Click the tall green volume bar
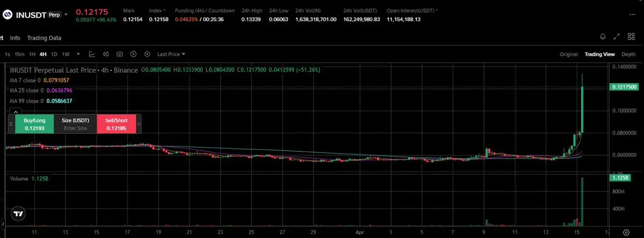The image size is (644, 238). click(x=582, y=202)
